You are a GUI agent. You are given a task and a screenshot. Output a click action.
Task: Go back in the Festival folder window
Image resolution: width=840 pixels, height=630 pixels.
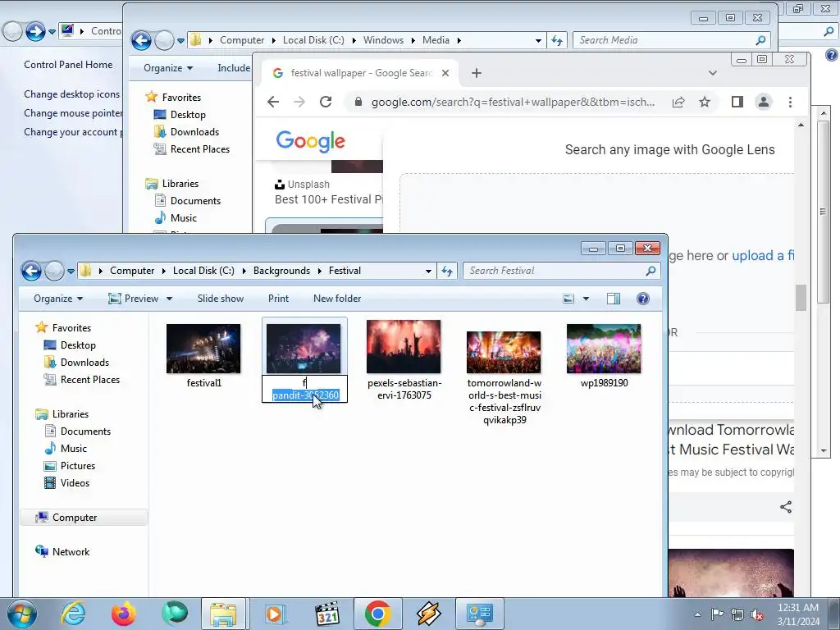pos(31,271)
